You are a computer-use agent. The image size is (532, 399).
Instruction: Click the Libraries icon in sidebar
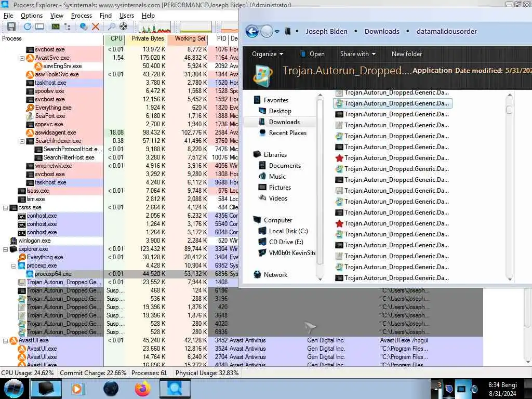pos(257,155)
